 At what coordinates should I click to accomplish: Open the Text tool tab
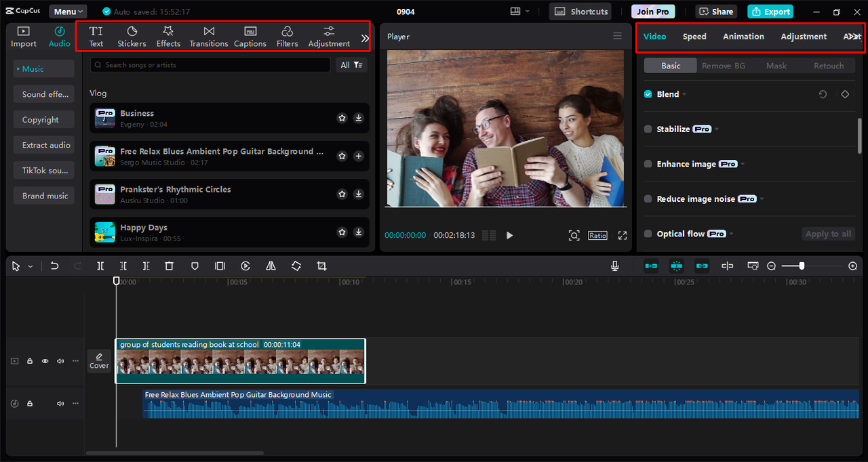tap(96, 37)
